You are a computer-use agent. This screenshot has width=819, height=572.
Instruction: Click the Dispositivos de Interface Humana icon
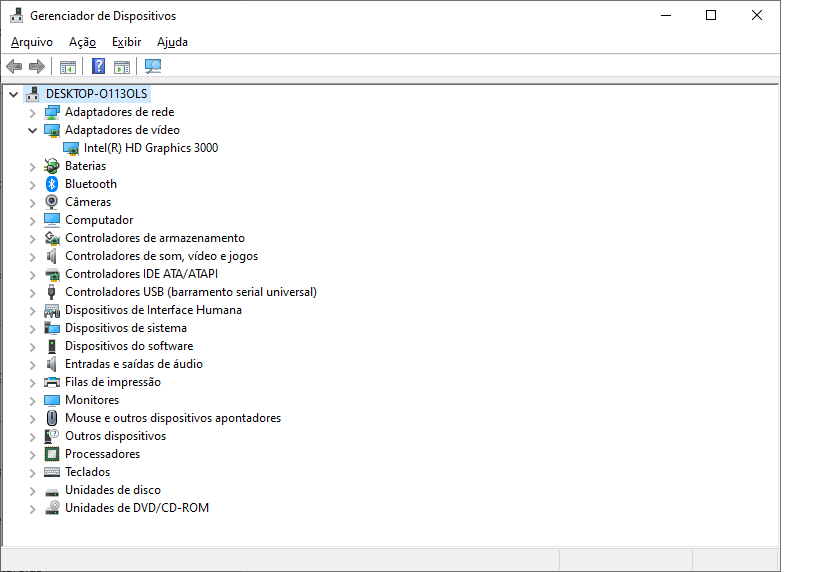click(x=52, y=310)
